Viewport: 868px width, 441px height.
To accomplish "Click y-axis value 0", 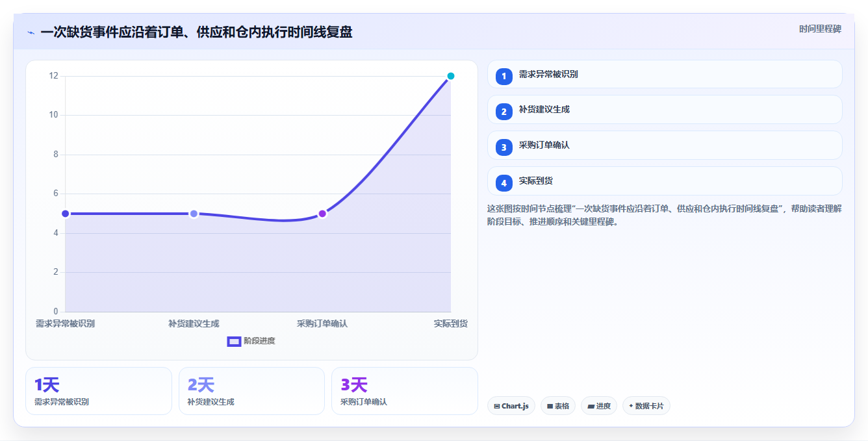I will (x=55, y=311).
